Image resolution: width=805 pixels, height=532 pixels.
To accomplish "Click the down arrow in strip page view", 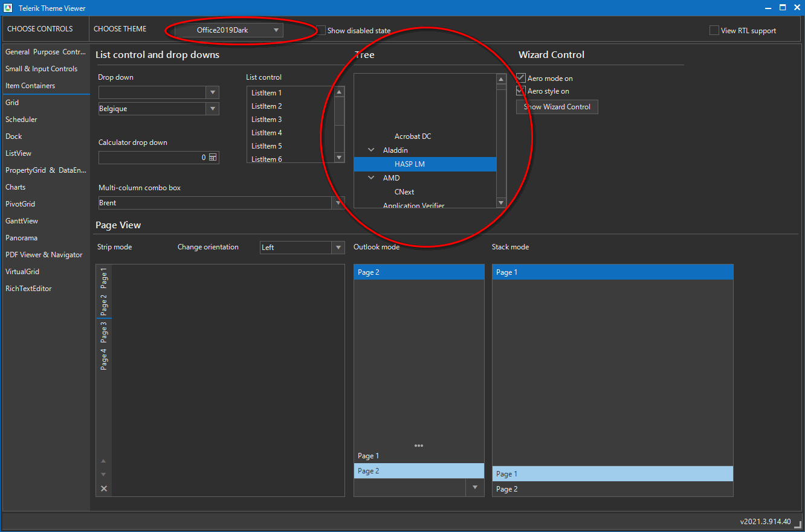I will point(103,475).
